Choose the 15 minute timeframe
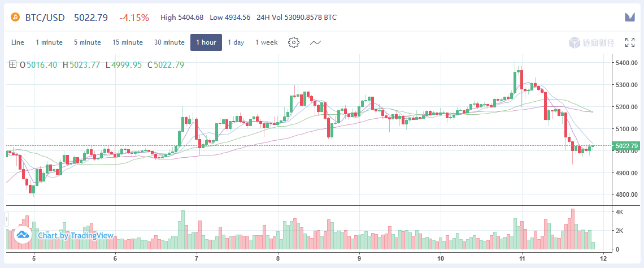This screenshot has width=644, height=268. coord(128,42)
